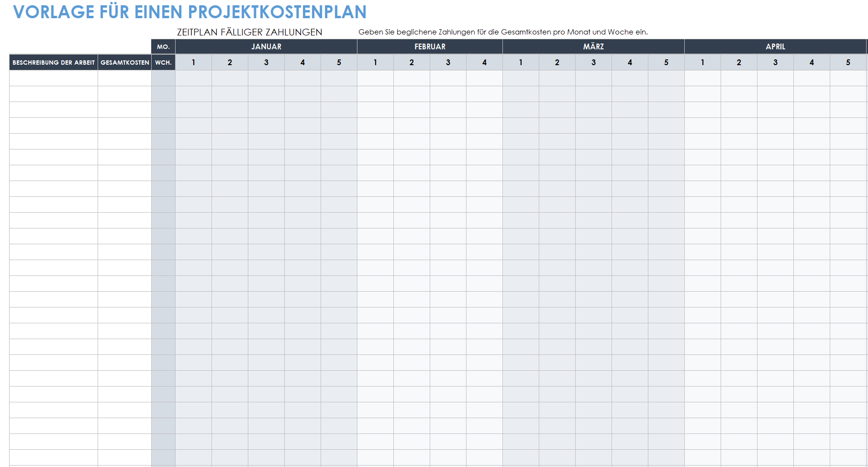Click week 1 header under JANUAR
Viewport: 868px width, 467px height.
[x=193, y=62]
